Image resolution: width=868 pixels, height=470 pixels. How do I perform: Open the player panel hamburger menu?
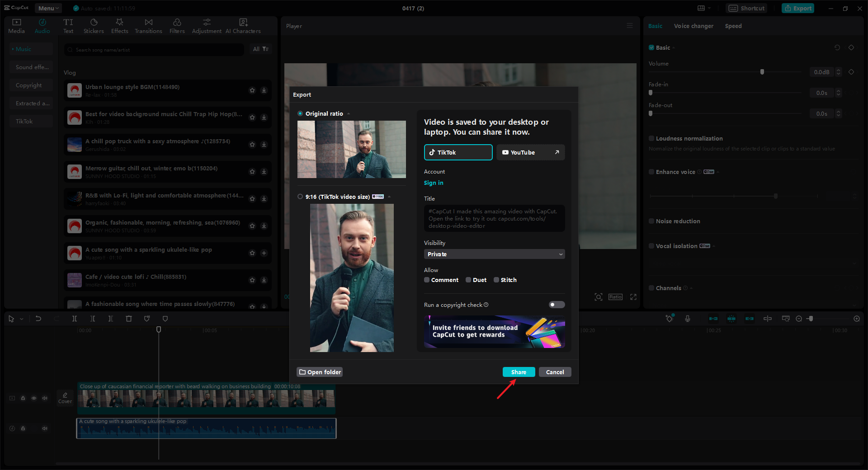630,26
